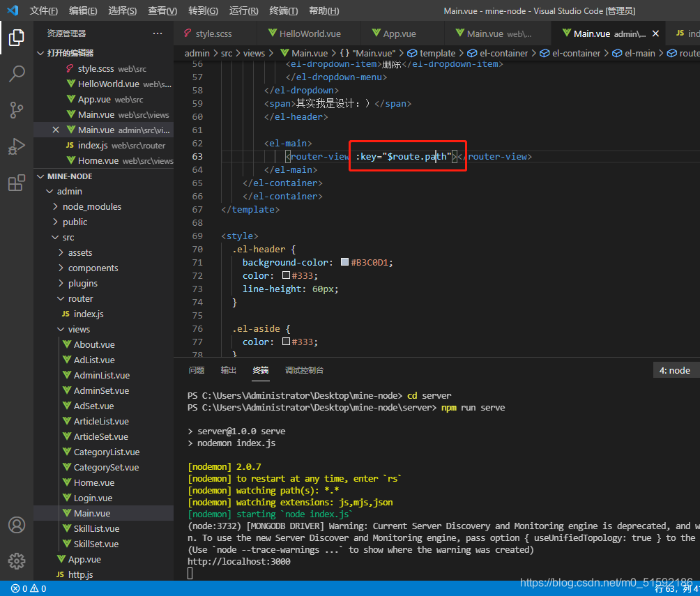The image size is (700, 596).
Task: Open Login.vue in the file tree
Action: pos(93,498)
